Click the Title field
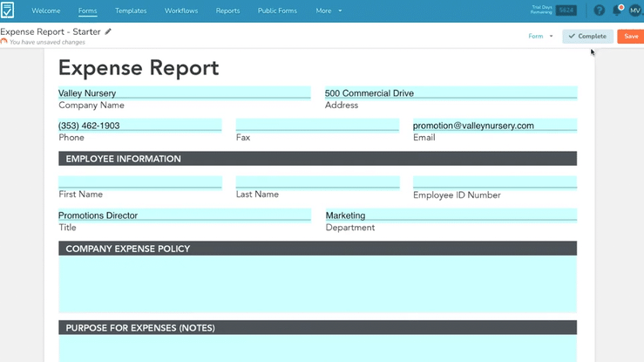The image size is (644, 362). 185,215
